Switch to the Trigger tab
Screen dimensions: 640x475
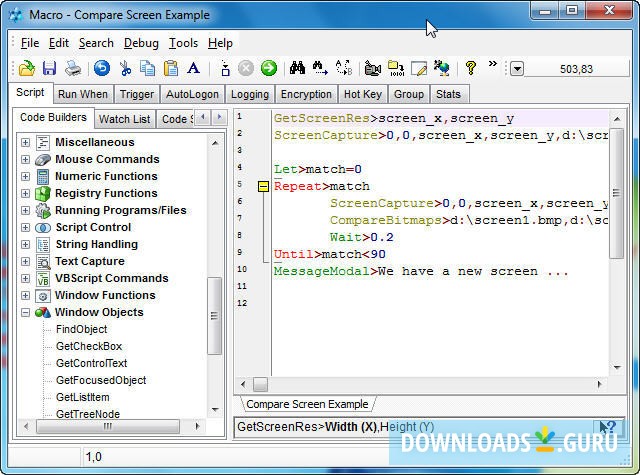137,94
